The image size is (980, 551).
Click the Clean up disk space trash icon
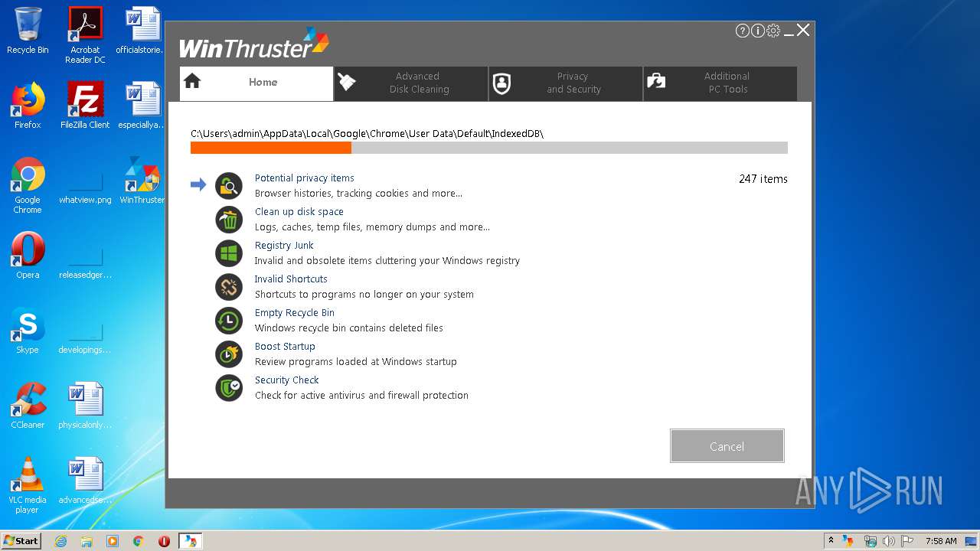point(229,220)
